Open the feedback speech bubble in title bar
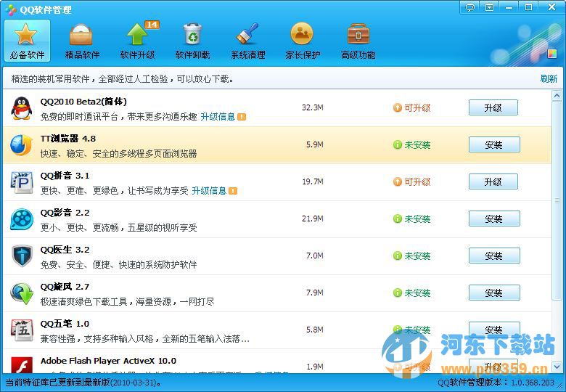Viewport: 566px width, 392px height. coord(470,7)
